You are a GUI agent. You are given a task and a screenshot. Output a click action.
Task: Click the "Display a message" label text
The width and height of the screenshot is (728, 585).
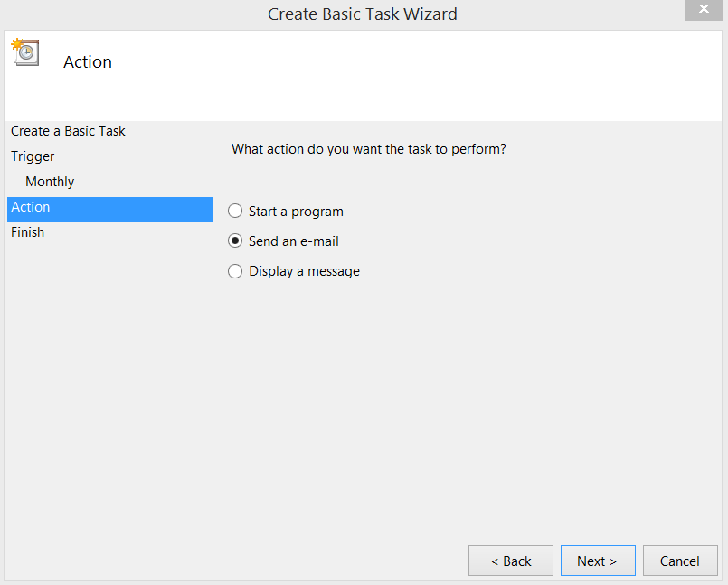click(x=304, y=271)
